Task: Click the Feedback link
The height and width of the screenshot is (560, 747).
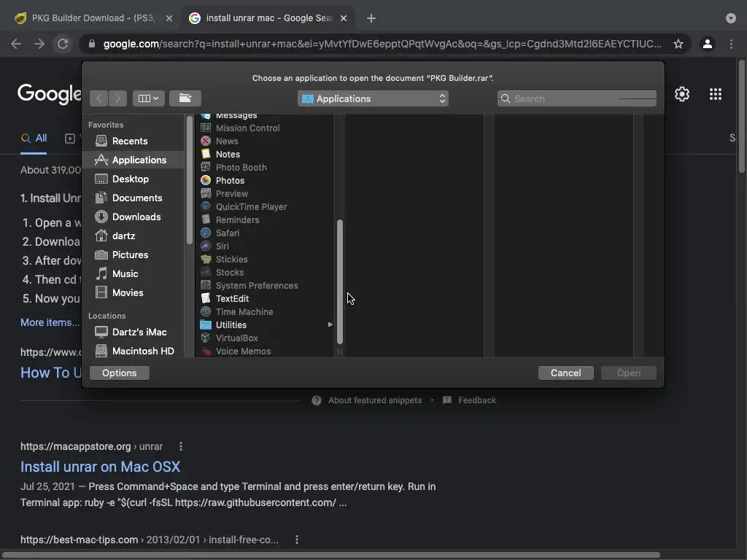Action: [x=477, y=400]
